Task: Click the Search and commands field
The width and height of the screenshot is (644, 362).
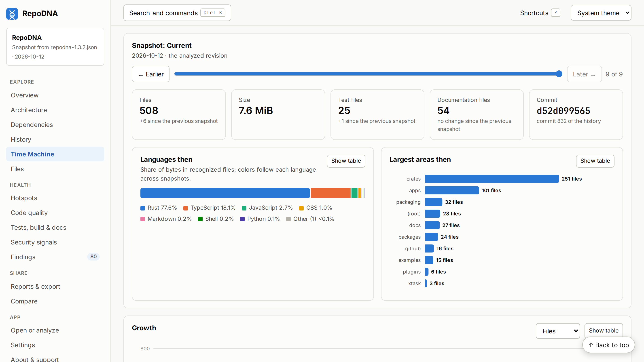Action: pyautogui.click(x=177, y=13)
